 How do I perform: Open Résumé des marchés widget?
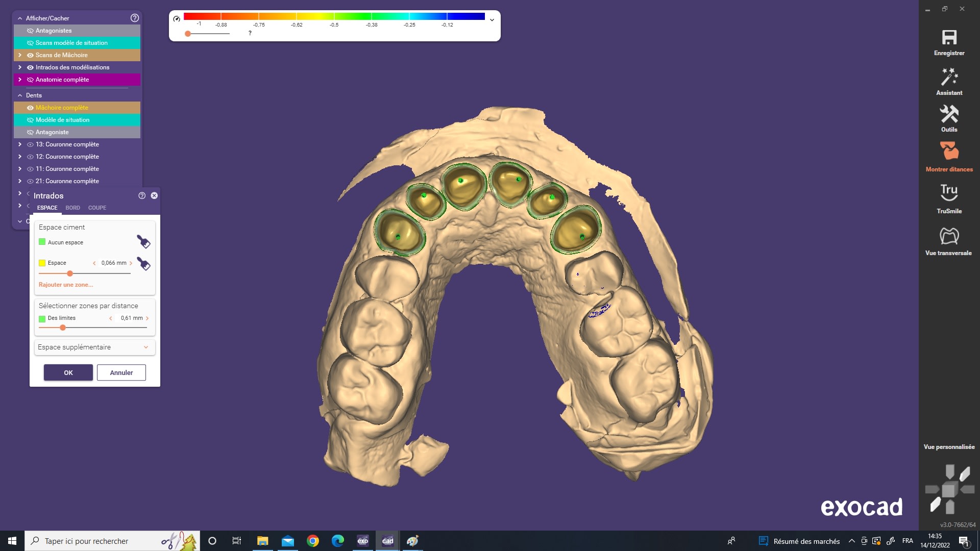coord(799,541)
